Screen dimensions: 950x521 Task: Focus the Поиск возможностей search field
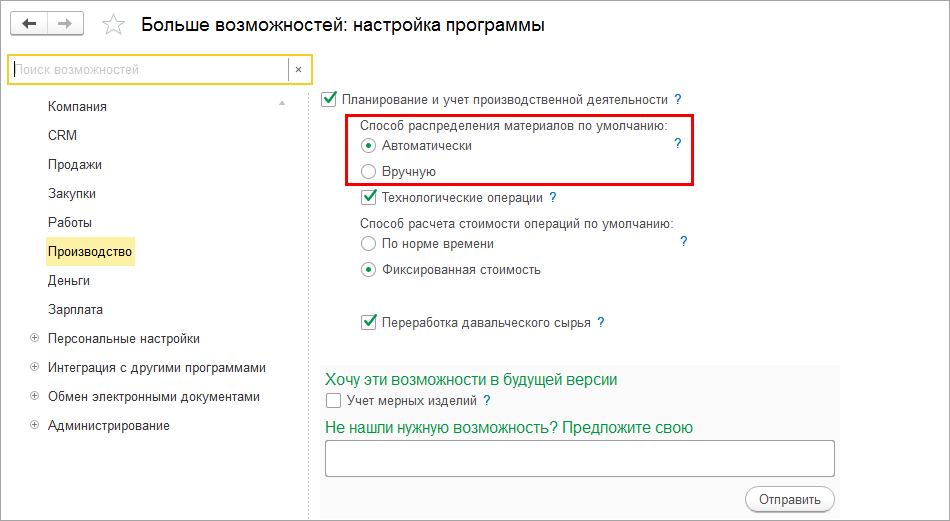(x=148, y=69)
